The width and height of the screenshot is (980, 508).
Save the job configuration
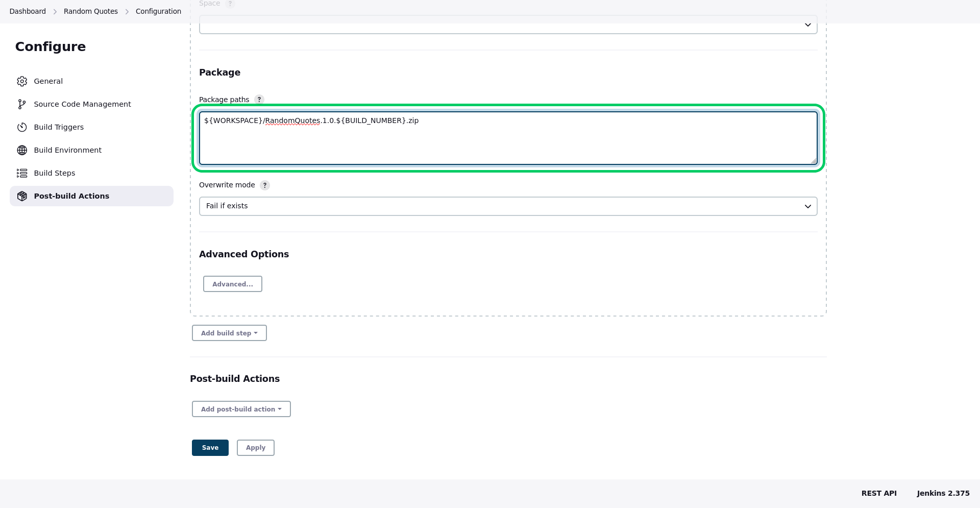click(210, 448)
